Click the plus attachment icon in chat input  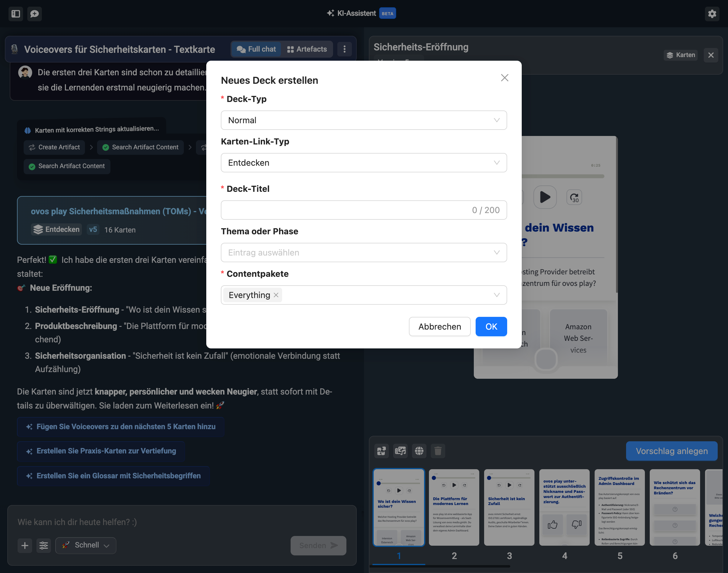pyautogui.click(x=25, y=545)
